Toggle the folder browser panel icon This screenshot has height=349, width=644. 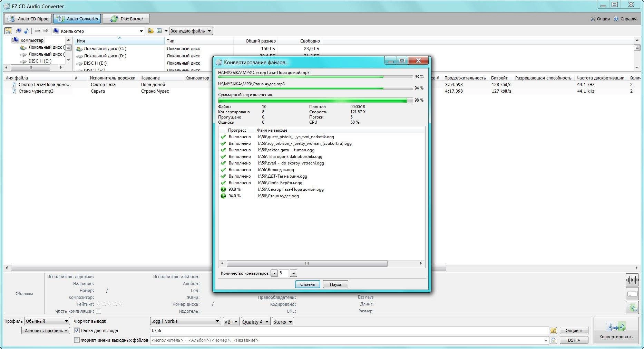(8, 31)
